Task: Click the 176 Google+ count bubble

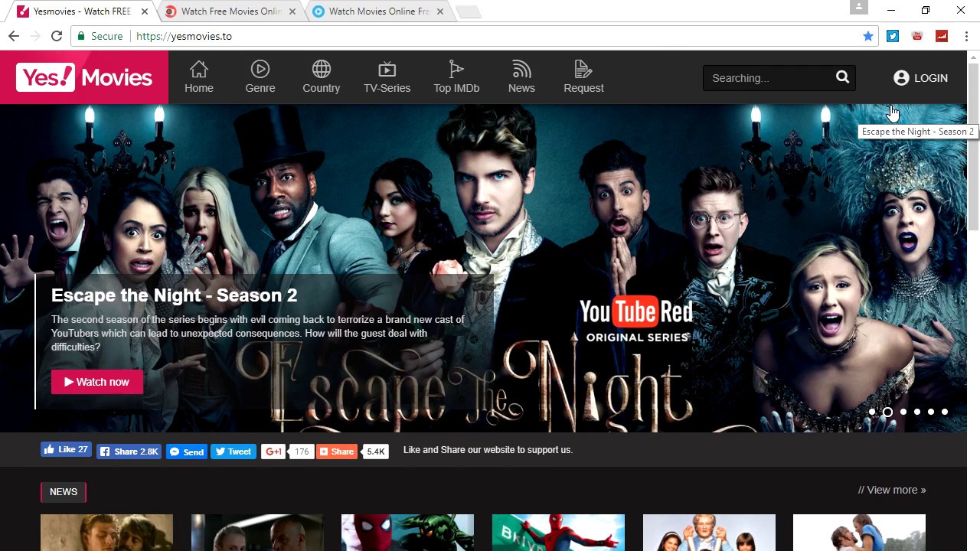Action: (x=302, y=452)
